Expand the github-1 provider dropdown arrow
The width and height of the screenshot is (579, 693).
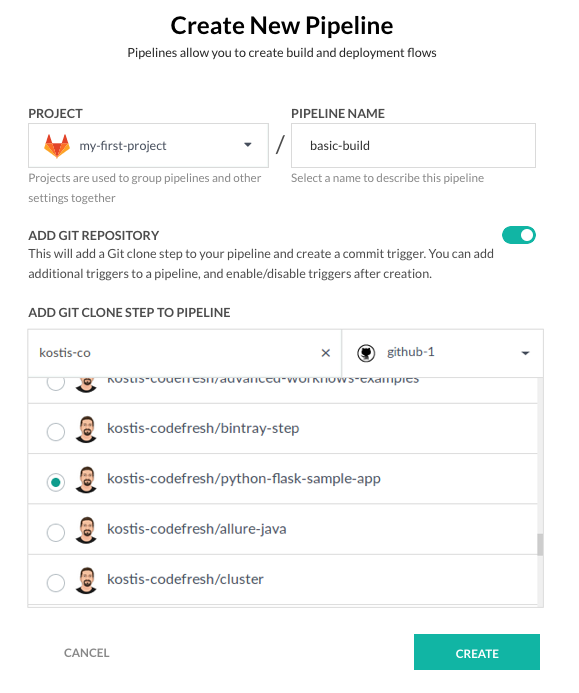525,353
